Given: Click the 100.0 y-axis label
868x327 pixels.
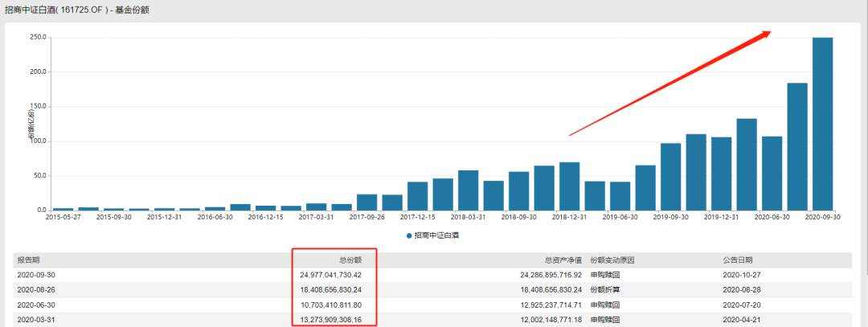Looking at the screenshot, I should tap(39, 141).
